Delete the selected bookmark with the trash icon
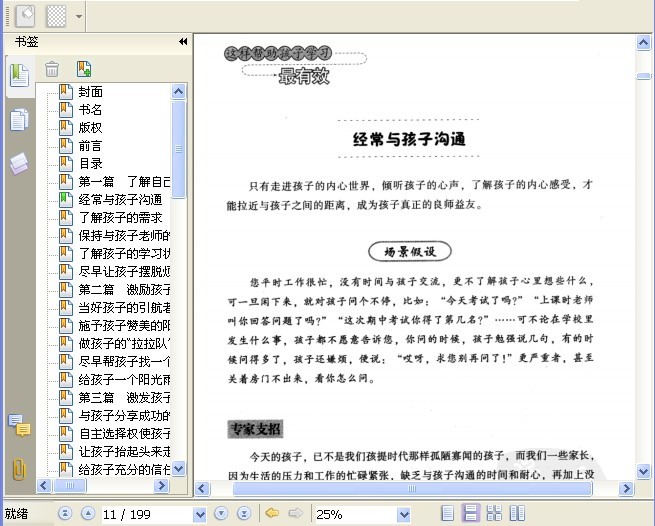The width and height of the screenshot is (655, 526). 52,69
